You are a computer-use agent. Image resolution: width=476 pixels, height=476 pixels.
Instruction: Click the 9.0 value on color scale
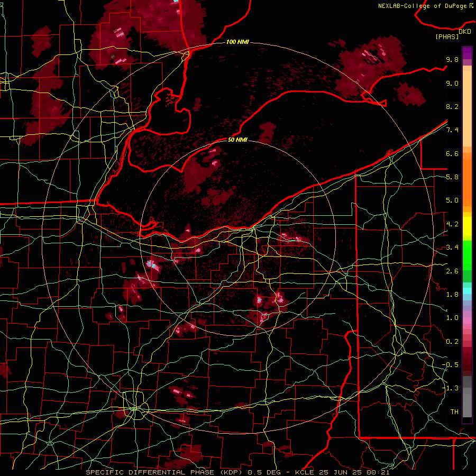click(452, 83)
